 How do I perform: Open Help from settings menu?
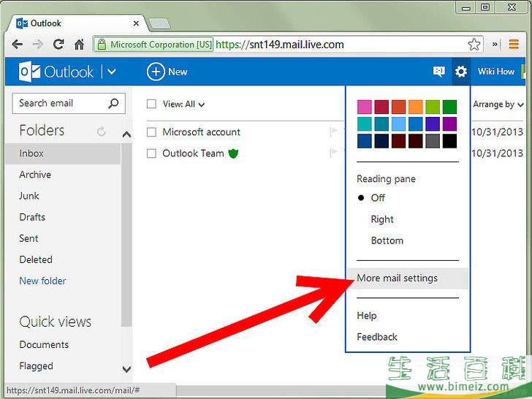point(366,316)
